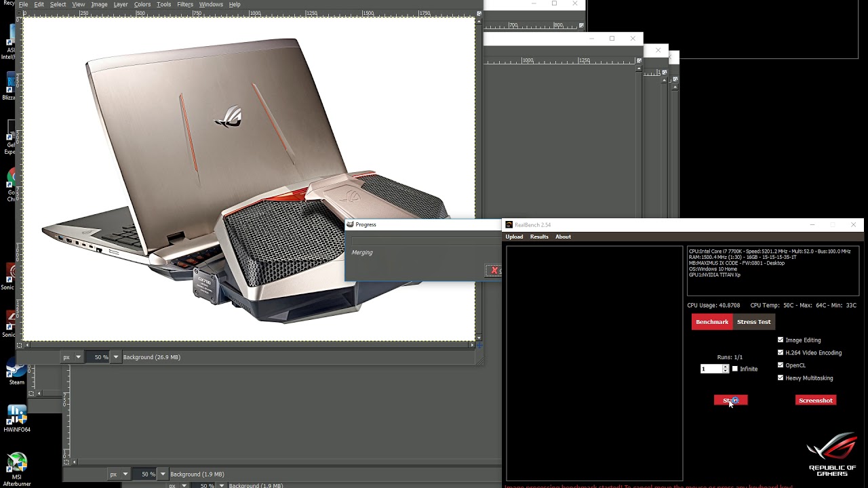Open the image menu button at ruler origin
868x488 pixels.
[19, 14]
